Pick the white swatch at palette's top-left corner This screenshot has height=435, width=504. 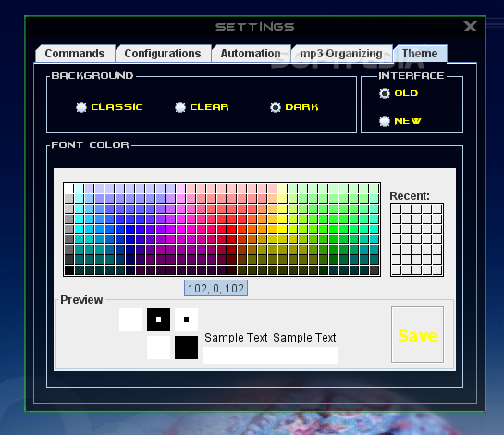[68, 188]
